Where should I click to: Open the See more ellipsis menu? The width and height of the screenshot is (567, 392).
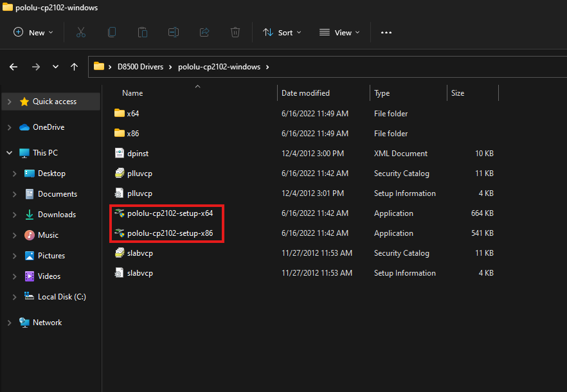(386, 32)
